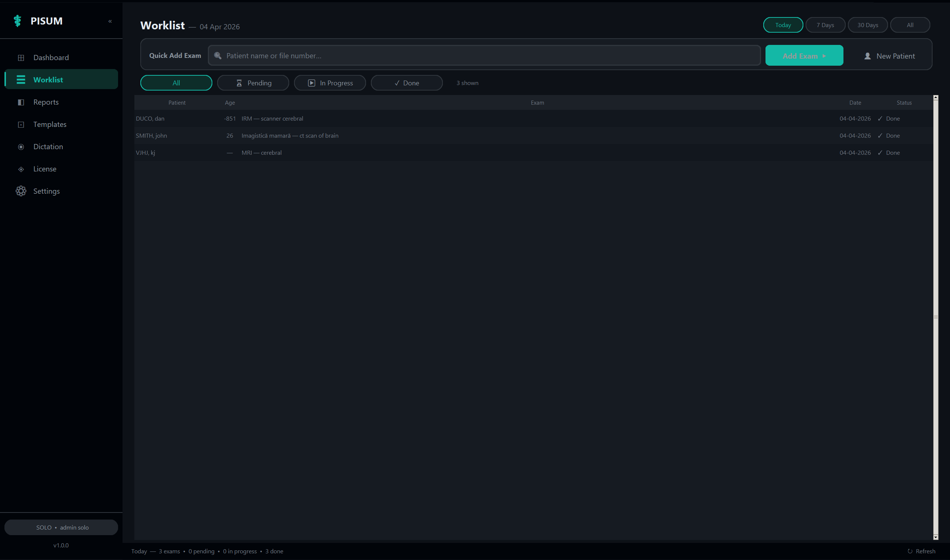Viewport: 950px width, 560px height.
Task: Show only Done exams filter
Action: (407, 83)
